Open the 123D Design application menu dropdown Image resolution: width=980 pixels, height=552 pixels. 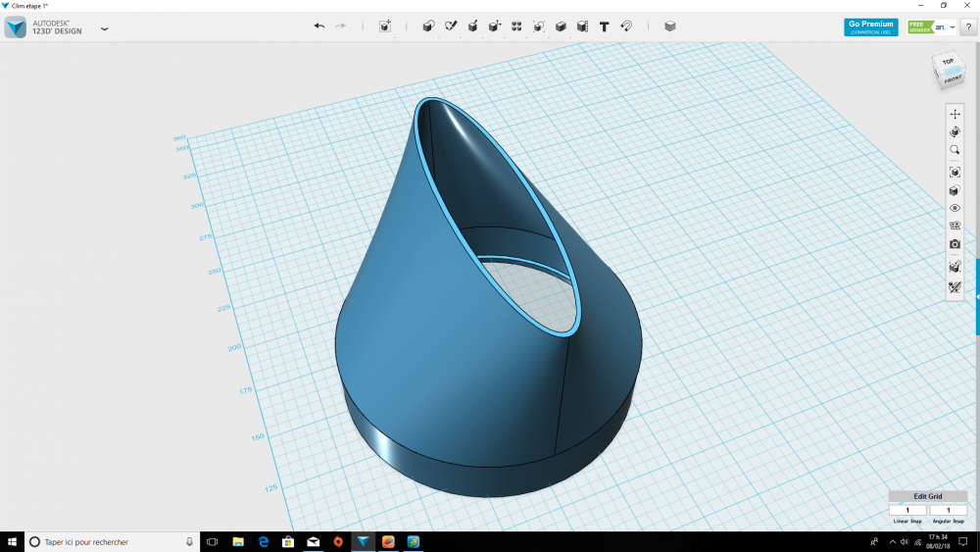[105, 28]
